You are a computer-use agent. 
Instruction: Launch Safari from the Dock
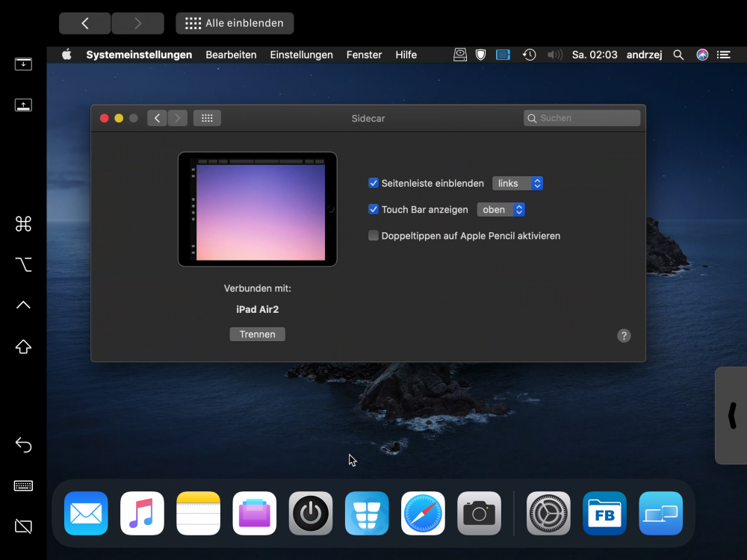(x=423, y=514)
